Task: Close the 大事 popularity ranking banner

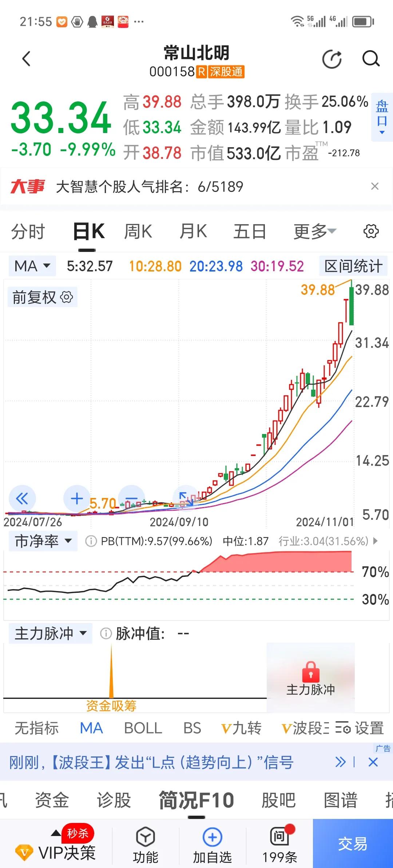Action: 374,186
